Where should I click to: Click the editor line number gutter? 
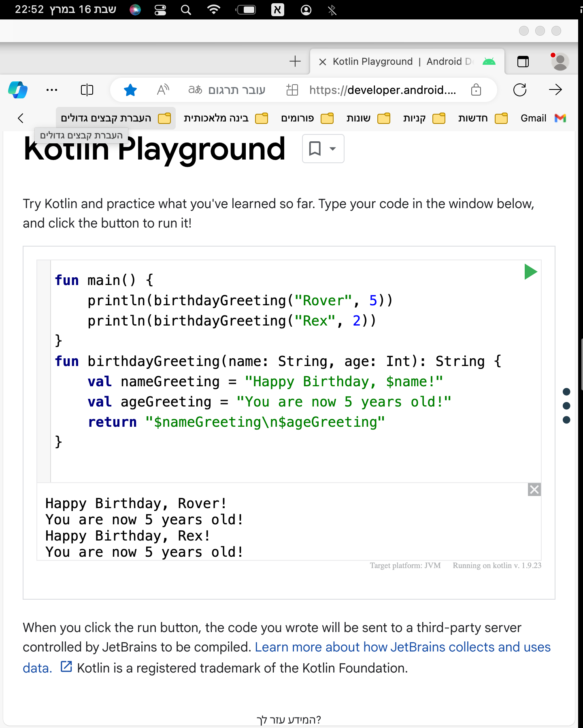[44, 371]
